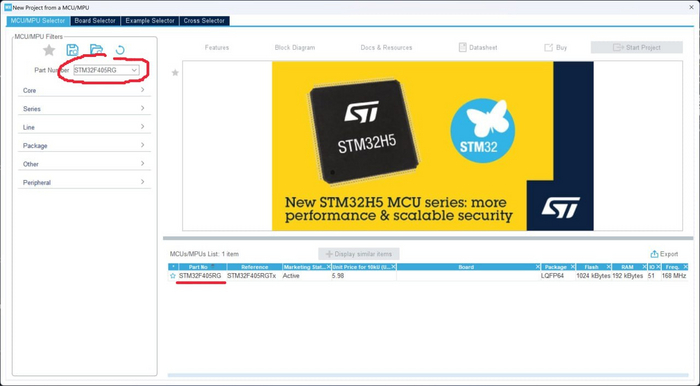Click the favorites star filter icon

pos(49,50)
